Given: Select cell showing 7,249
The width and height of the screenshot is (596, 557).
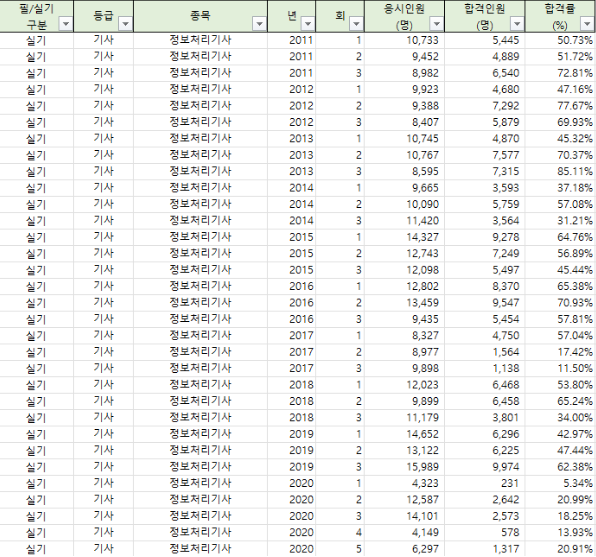Looking at the screenshot, I should coord(485,254).
